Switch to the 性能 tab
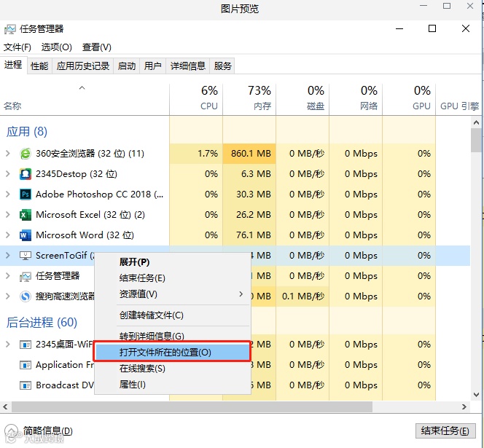 click(x=39, y=66)
